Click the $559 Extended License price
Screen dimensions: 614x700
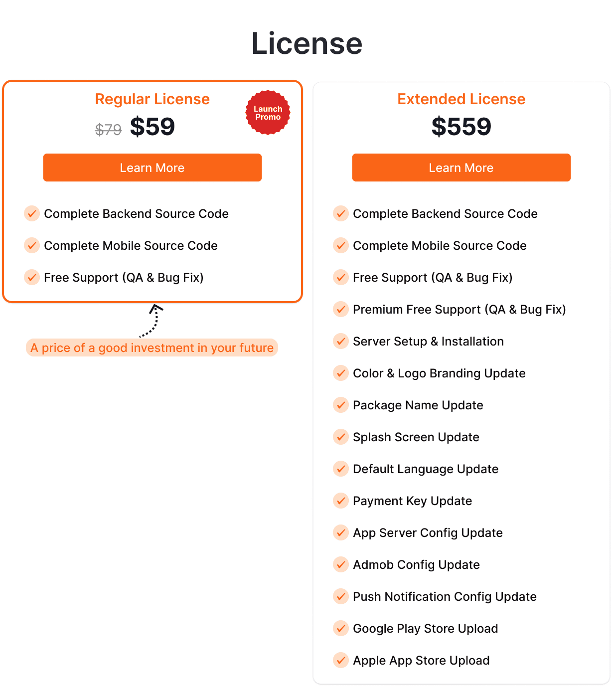click(x=461, y=127)
